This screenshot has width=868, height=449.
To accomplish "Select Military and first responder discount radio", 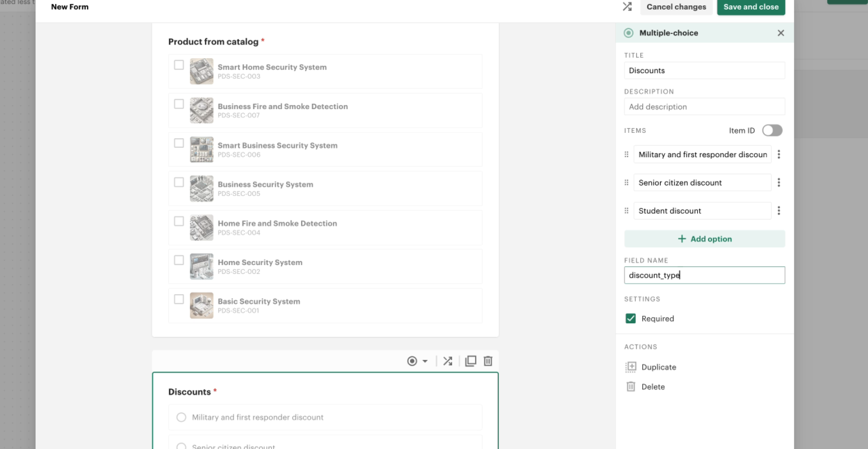I will pos(181,418).
